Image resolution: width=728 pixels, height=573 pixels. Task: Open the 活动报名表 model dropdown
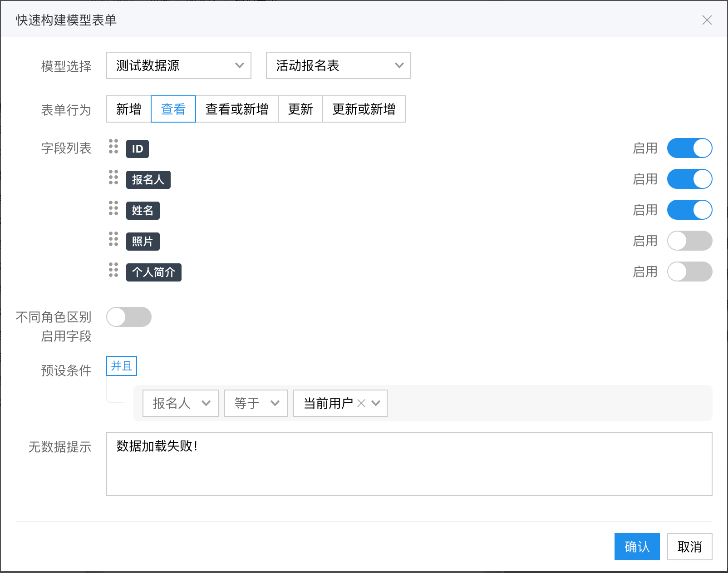tap(339, 65)
